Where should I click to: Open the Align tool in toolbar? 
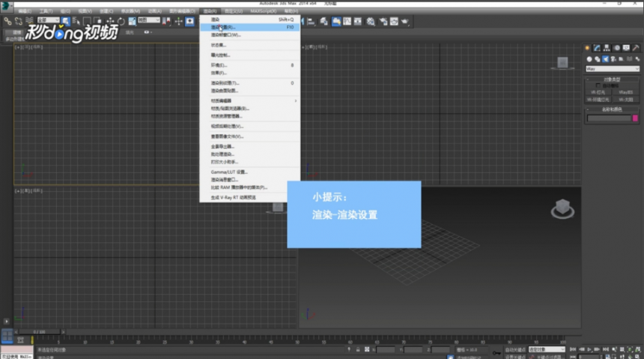coord(312,22)
